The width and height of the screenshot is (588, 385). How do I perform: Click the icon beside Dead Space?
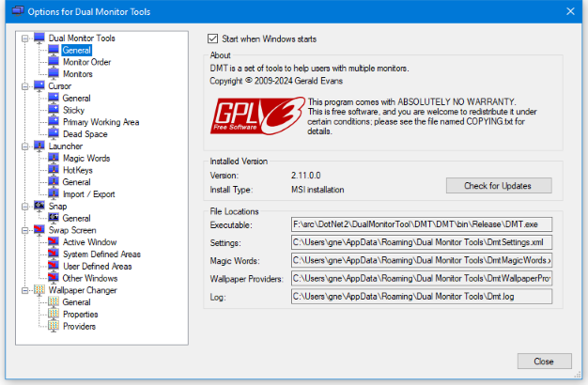[x=54, y=134]
